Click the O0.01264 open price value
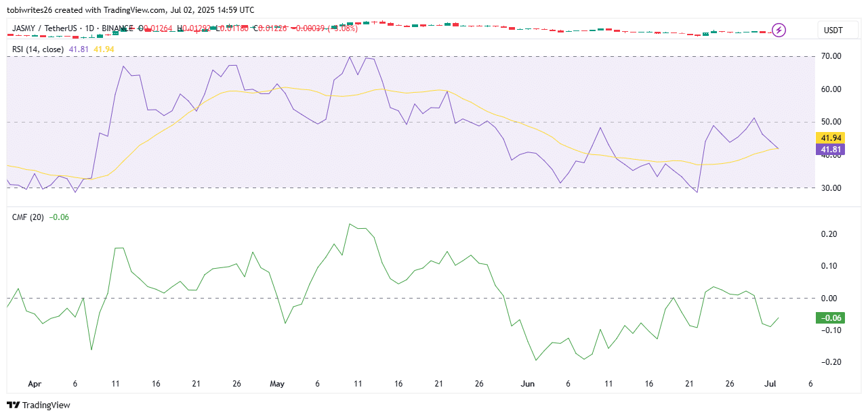Screen dimensions: 868x417 pos(155,28)
